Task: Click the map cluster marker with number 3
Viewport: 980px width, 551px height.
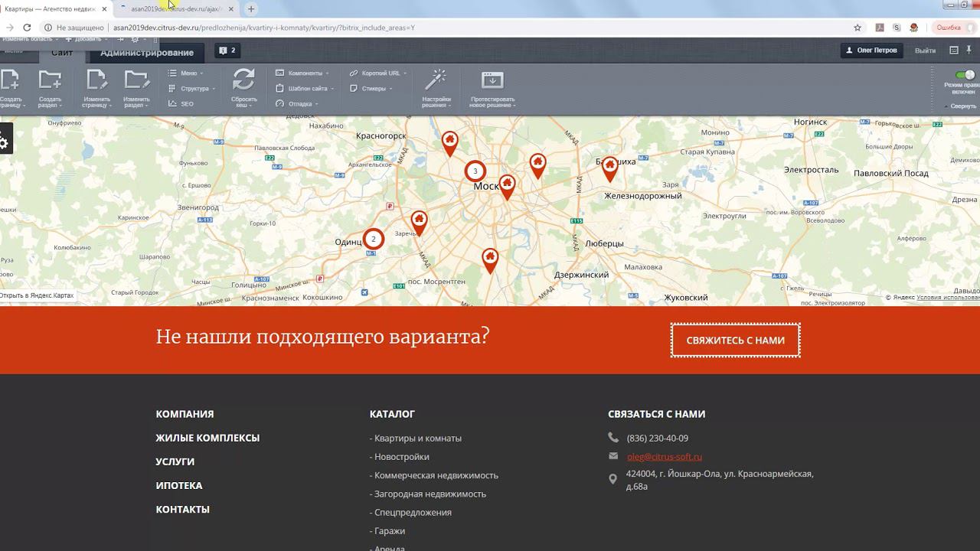Action: click(475, 171)
